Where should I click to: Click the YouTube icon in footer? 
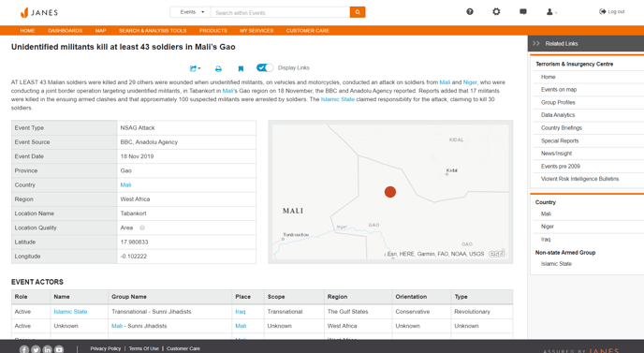coord(59,349)
